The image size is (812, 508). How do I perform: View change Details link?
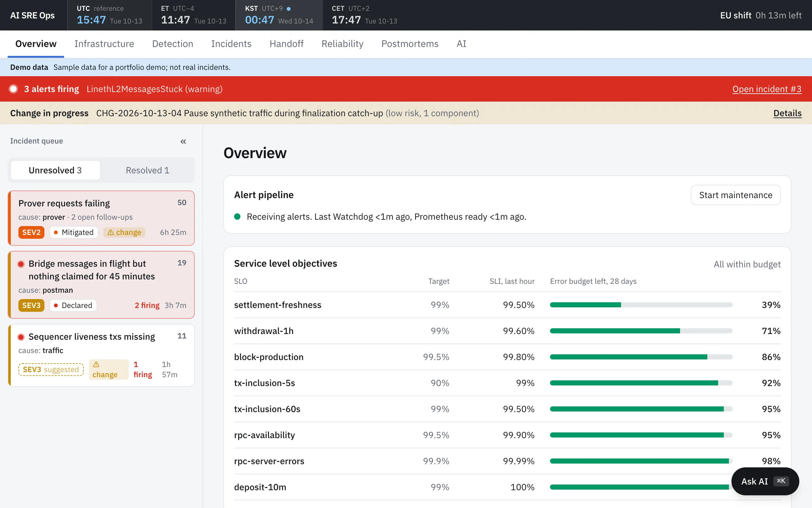click(788, 113)
